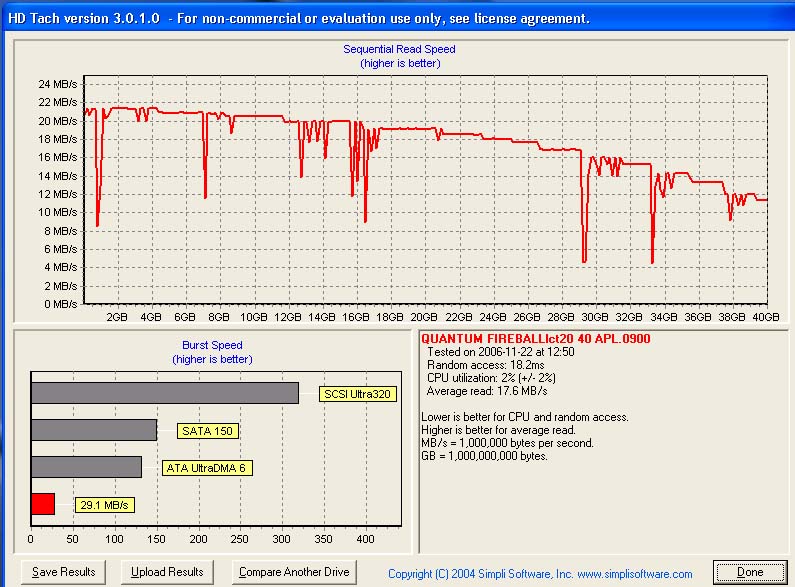The image size is (795, 587).
Task: Click the 'Tested on 2006-11-22 at 12:50' line
Action: pos(500,352)
